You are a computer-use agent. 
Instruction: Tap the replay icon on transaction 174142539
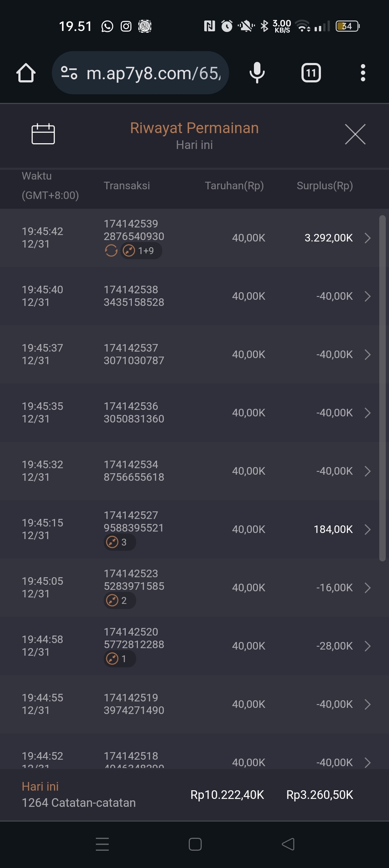[111, 250]
